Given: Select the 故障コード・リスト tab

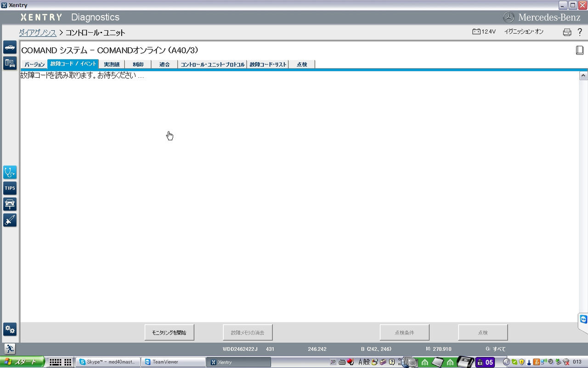Looking at the screenshot, I should point(268,64).
